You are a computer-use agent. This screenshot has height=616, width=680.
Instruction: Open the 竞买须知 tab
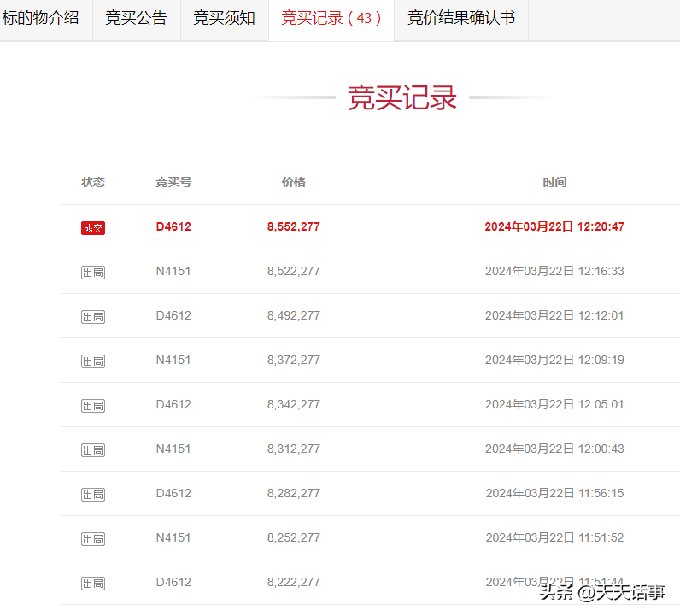click(224, 18)
